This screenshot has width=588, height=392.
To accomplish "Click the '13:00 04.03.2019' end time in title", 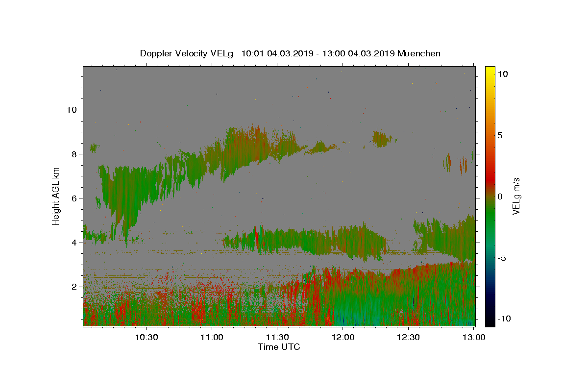I will pyautogui.click(x=358, y=53).
